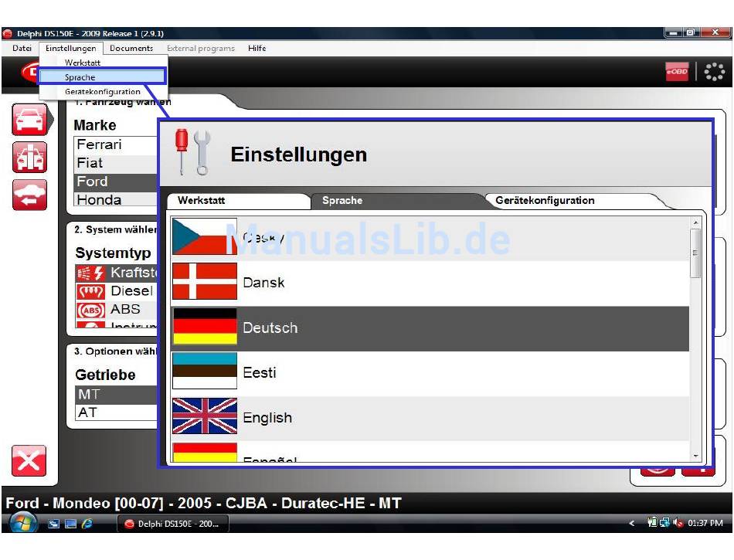Expand hidden tray icons arrow

click(632, 523)
